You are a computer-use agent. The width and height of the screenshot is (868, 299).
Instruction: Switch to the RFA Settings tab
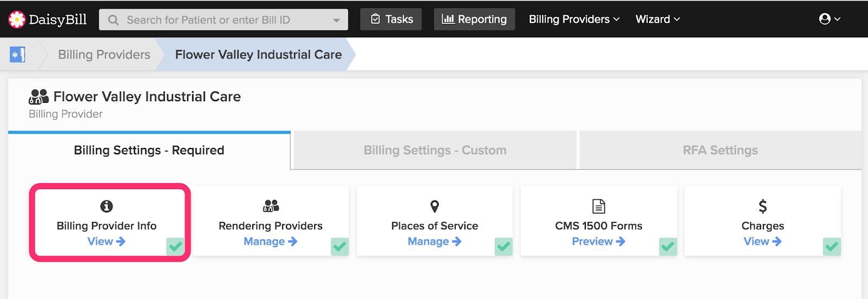point(720,150)
